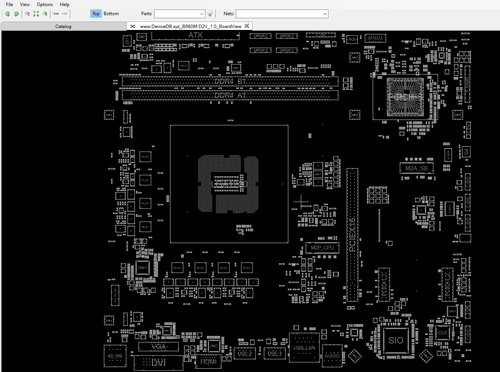The height and width of the screenshot is (372, 500).
Task: Select the DDR4 A1 memory slot
Action: click(230, 95)
